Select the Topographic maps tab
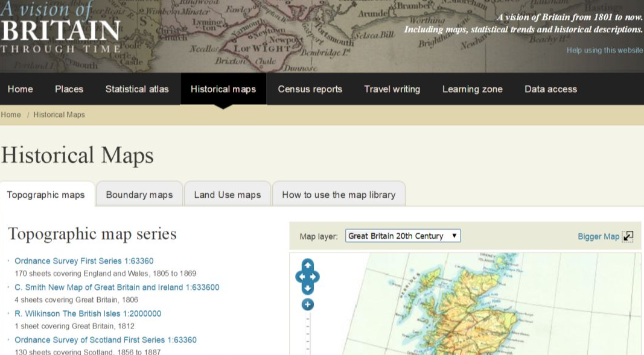Screen dimensions: 644x355 pos(46,195)
